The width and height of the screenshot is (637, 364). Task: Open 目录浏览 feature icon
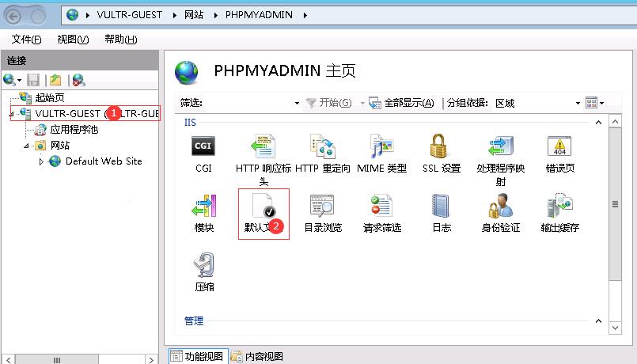pyautogui.click(x=323, y=206)
